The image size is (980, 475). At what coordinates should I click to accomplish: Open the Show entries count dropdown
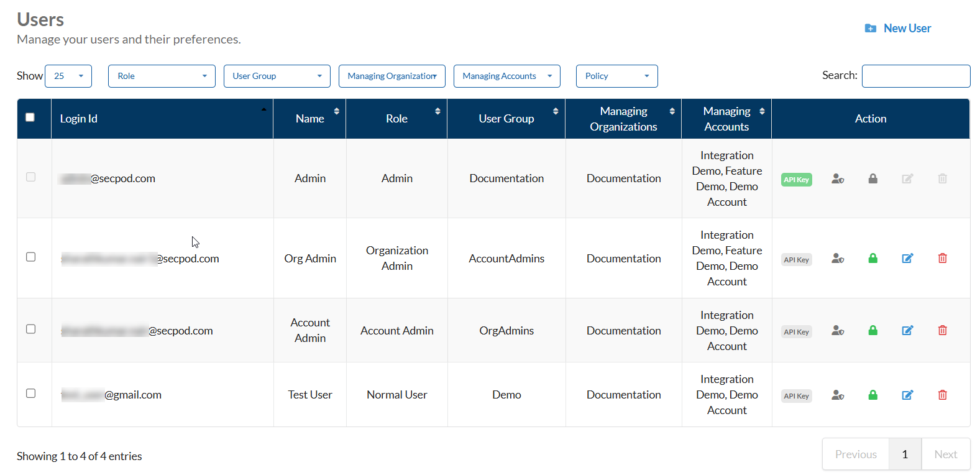point(68,76)
